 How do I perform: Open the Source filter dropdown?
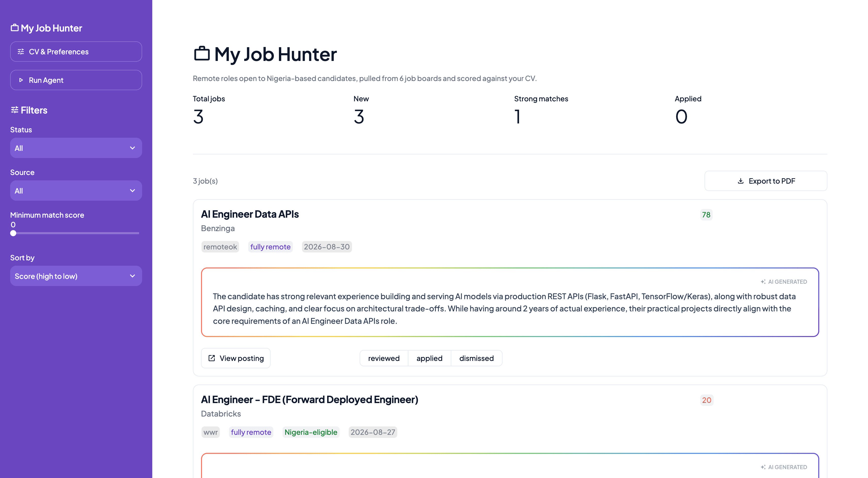76,190
